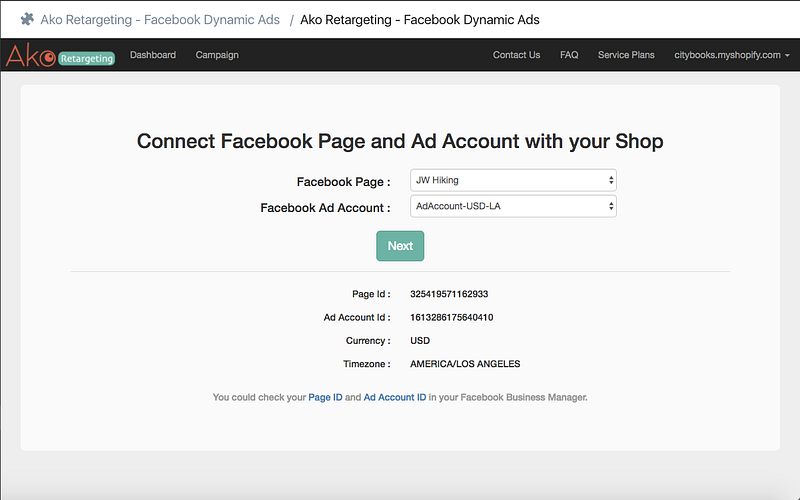Viewport: 800px width, 500px height.
Task: Click the Facebook Ad Account field label
Action: pos(325,208)
